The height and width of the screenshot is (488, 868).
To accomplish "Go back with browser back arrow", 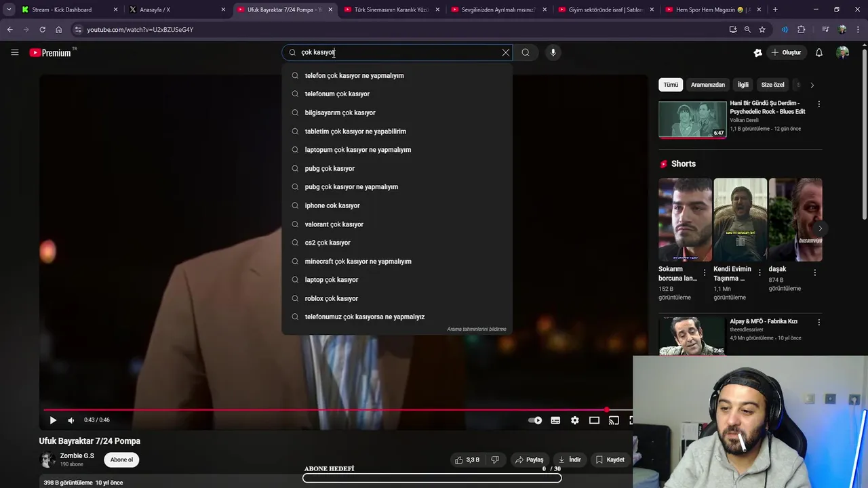I will [x=9, y=30].
